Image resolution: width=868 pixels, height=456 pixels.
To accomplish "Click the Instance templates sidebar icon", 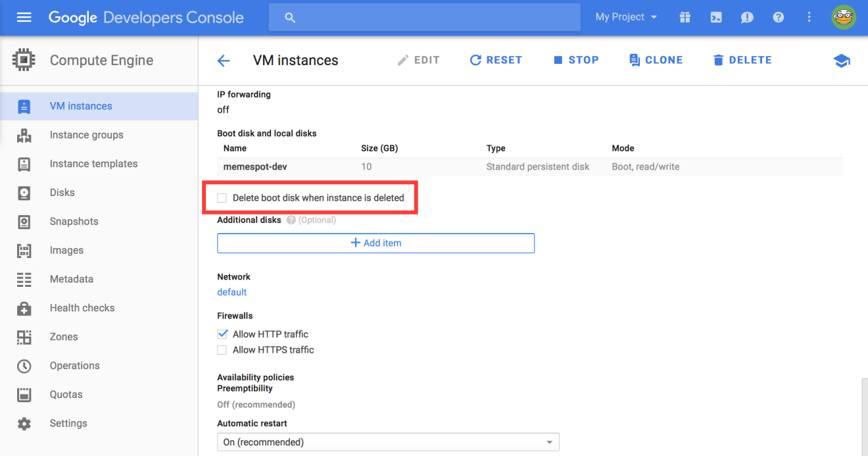I will tap(24, 164).
